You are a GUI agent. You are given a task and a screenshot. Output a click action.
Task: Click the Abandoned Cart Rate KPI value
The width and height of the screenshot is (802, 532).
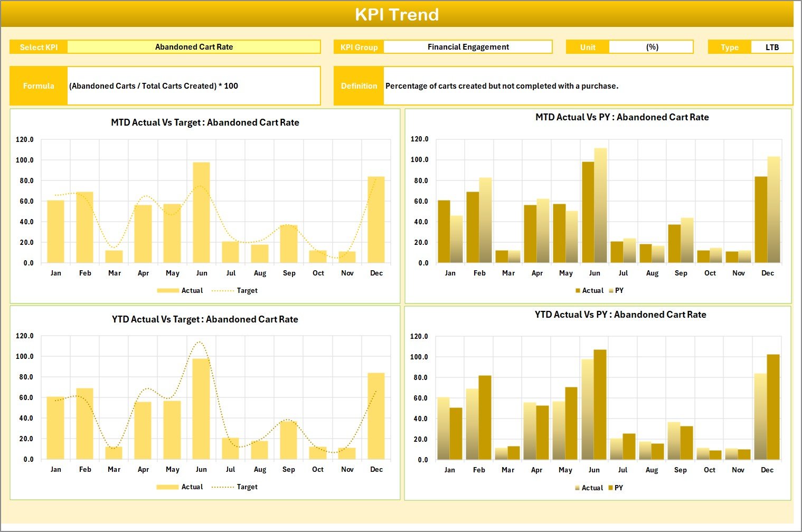click(x=194, y=46)
